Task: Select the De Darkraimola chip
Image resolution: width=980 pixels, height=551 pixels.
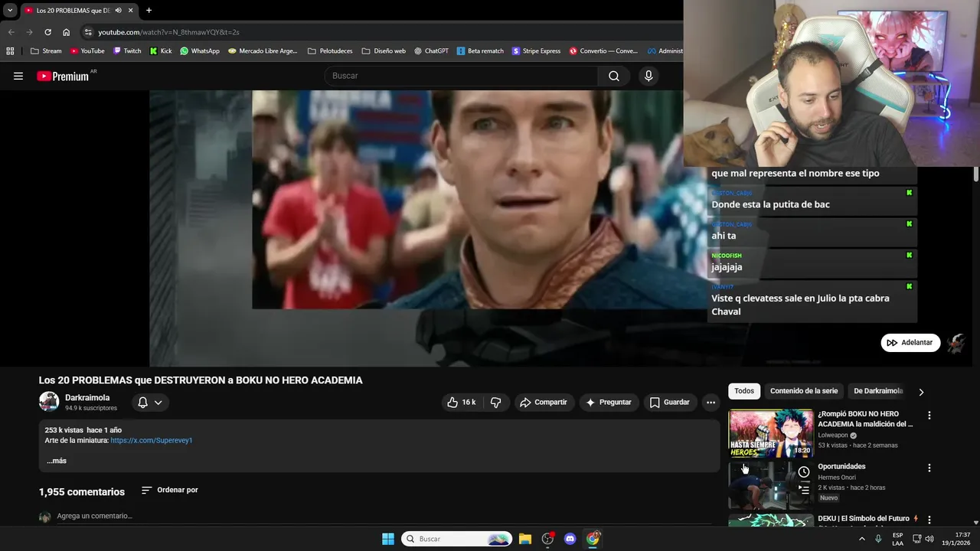Action: click(878, 391)
